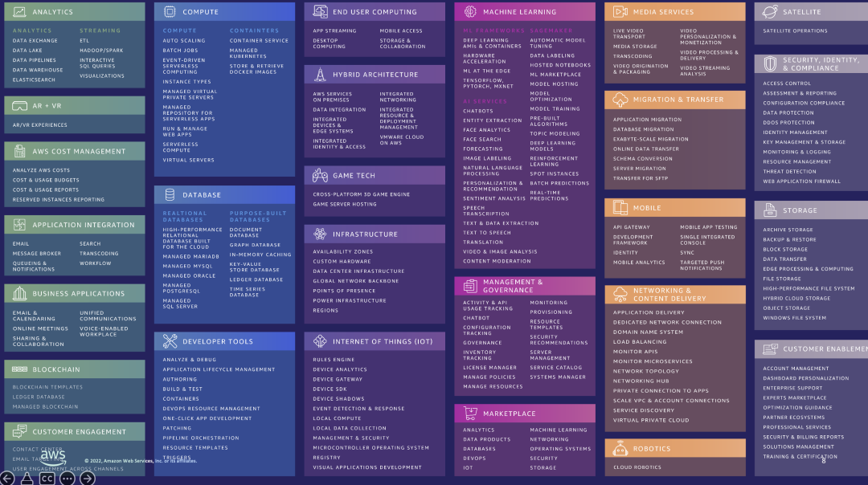868x485 pixels.
Task: Click the Mobile devices icon
Action: tap(620, 208)
